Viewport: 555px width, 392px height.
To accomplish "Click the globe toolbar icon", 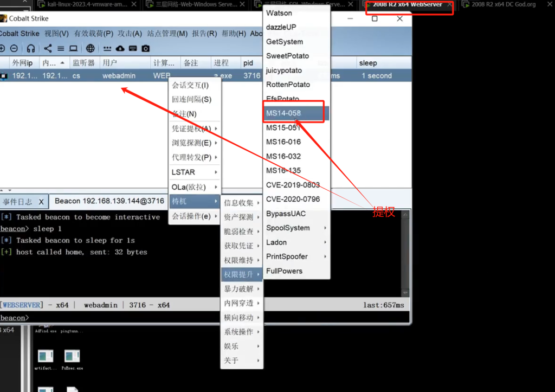I will 91,48.
